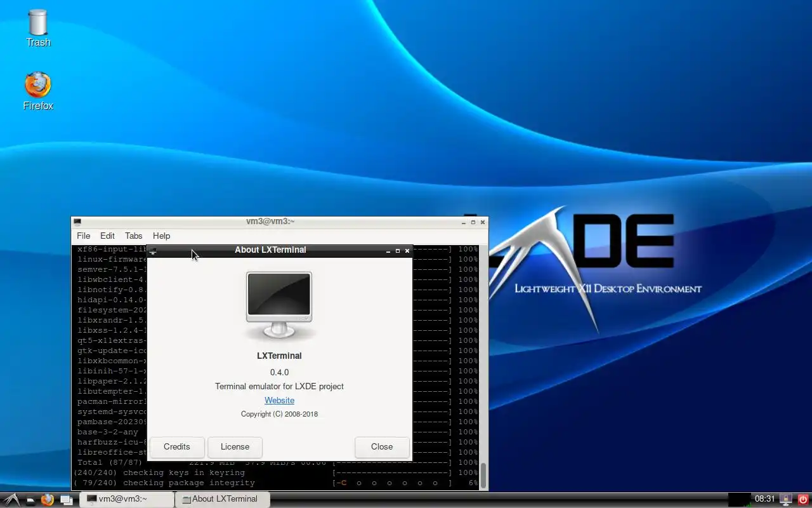This screenshot has height=508, width=812.
Task: Click the clock showing 08:31
Action: click(764, 499)
